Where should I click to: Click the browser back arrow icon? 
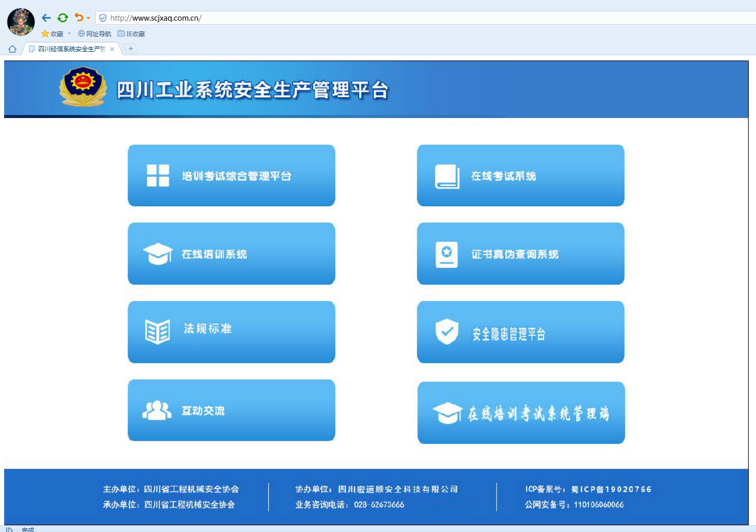(x=46, y=18)
